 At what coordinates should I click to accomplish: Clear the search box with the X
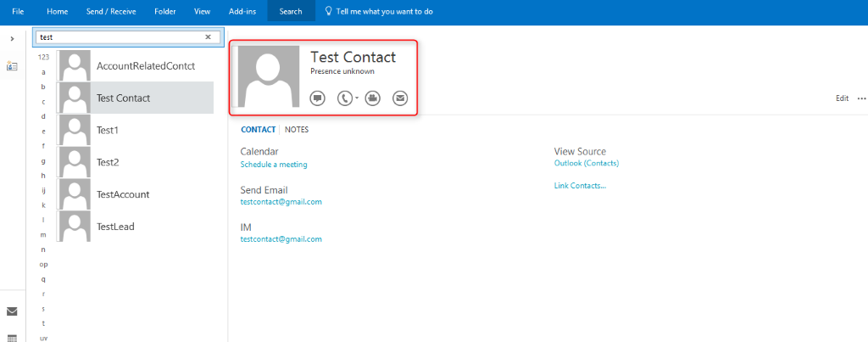209,37
